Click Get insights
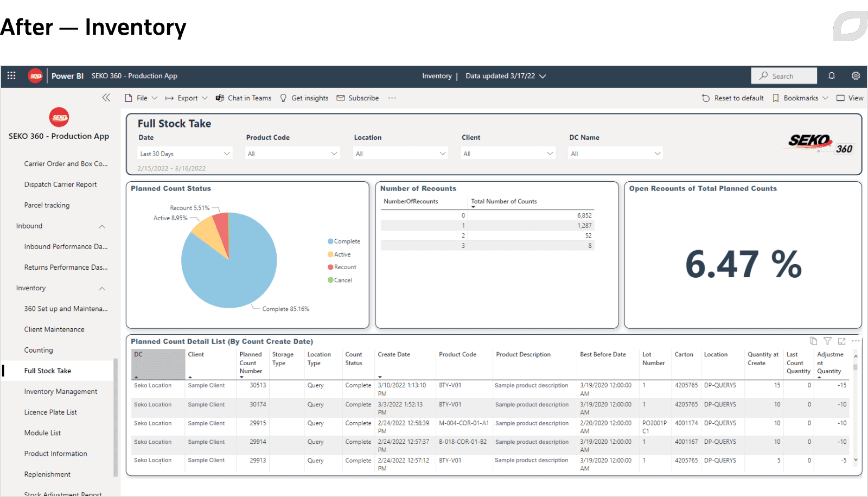 (304, 98)
